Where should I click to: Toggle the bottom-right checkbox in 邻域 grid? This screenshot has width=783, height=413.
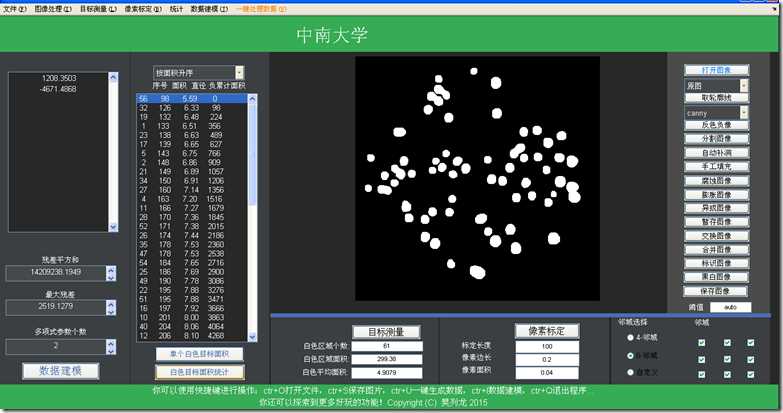click(x=751, y=374)
